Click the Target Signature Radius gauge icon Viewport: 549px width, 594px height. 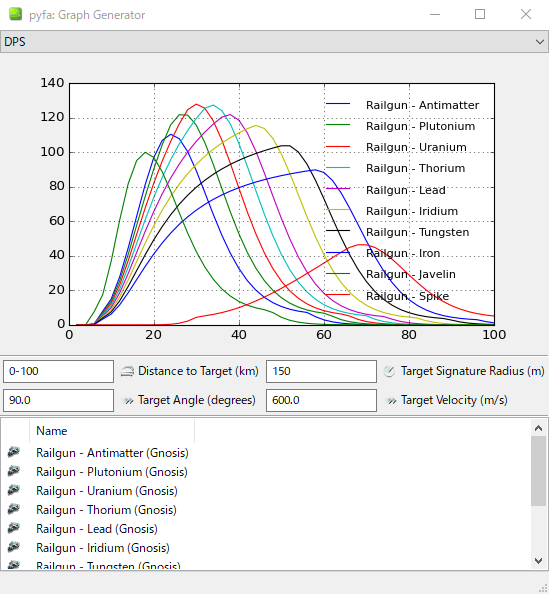tap(389, 371)
